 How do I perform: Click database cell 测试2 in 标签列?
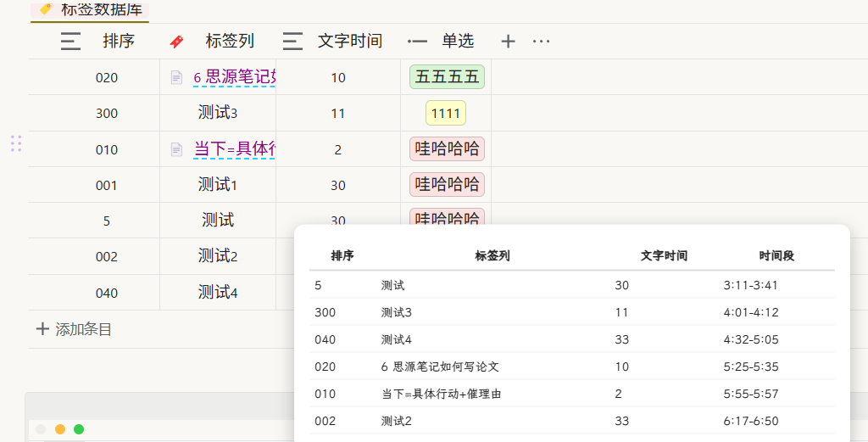218,256
